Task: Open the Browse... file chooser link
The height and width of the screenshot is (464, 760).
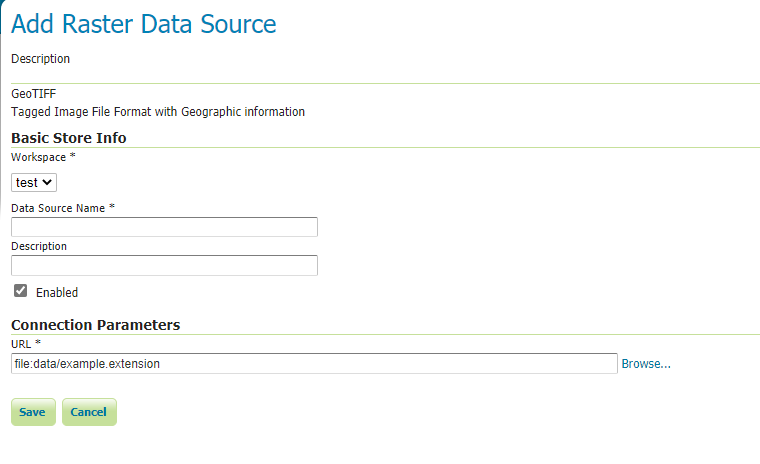Action: 646,364
